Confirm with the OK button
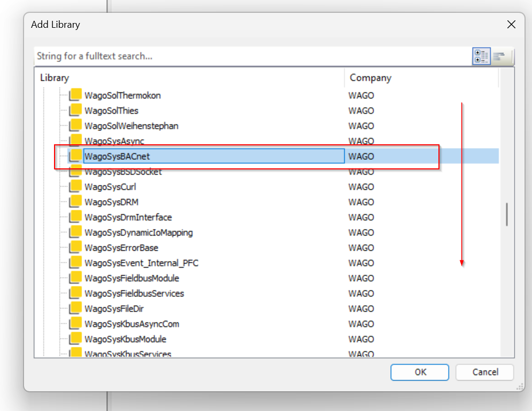This screenshot has height=411, width=532. click(x=420, y=373)
